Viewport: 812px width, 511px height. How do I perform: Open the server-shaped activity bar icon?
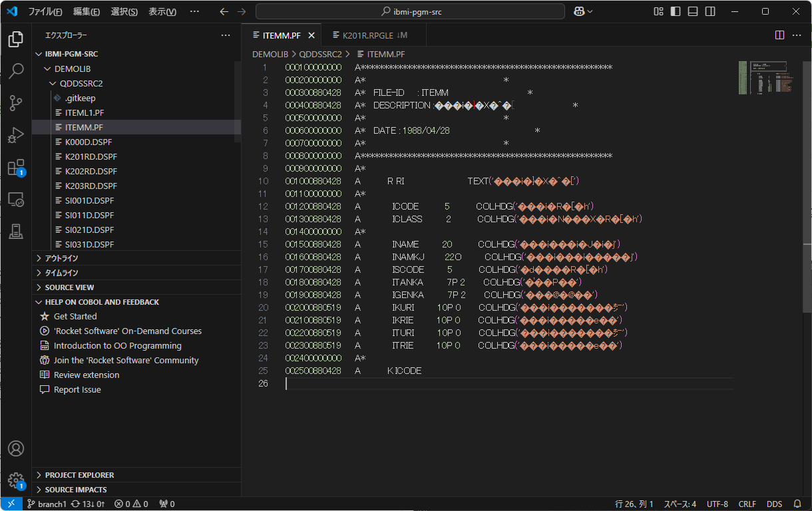coord(16,231)
